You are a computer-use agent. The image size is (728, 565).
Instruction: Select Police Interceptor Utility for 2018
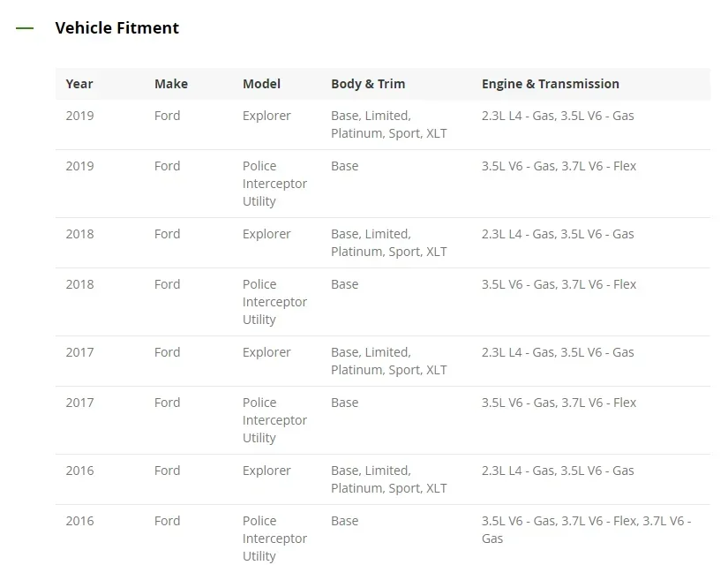click(x=274, y=302)
